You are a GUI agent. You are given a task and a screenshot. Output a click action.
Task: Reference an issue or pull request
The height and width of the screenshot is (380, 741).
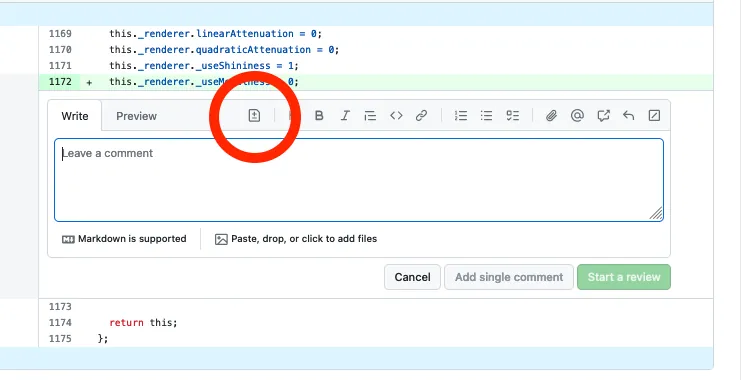click(x=603, y=115)
